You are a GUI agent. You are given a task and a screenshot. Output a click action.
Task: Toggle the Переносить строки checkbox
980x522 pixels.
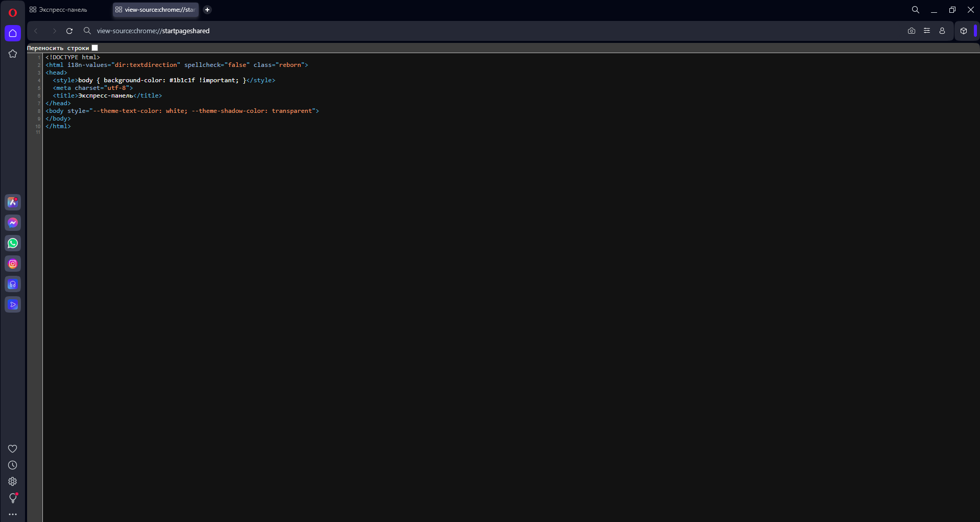(95, 48)
